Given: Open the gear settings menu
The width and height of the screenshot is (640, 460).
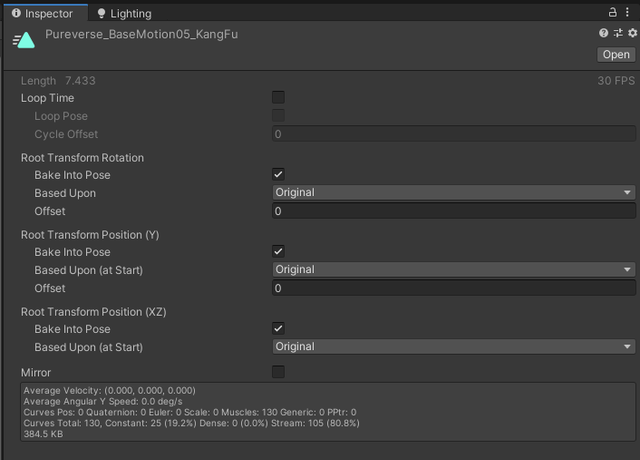Looking at the screenshot, I should tap(631, 34).
